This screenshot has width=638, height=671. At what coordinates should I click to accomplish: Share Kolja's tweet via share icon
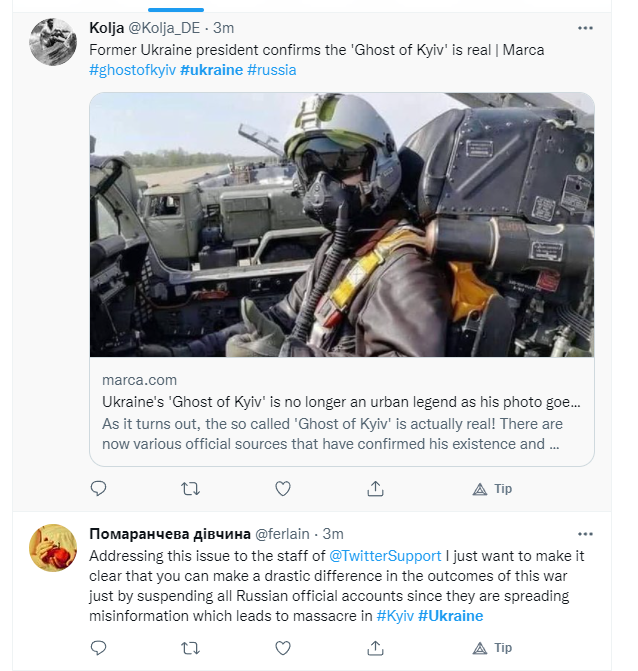[x=376, y=488]
